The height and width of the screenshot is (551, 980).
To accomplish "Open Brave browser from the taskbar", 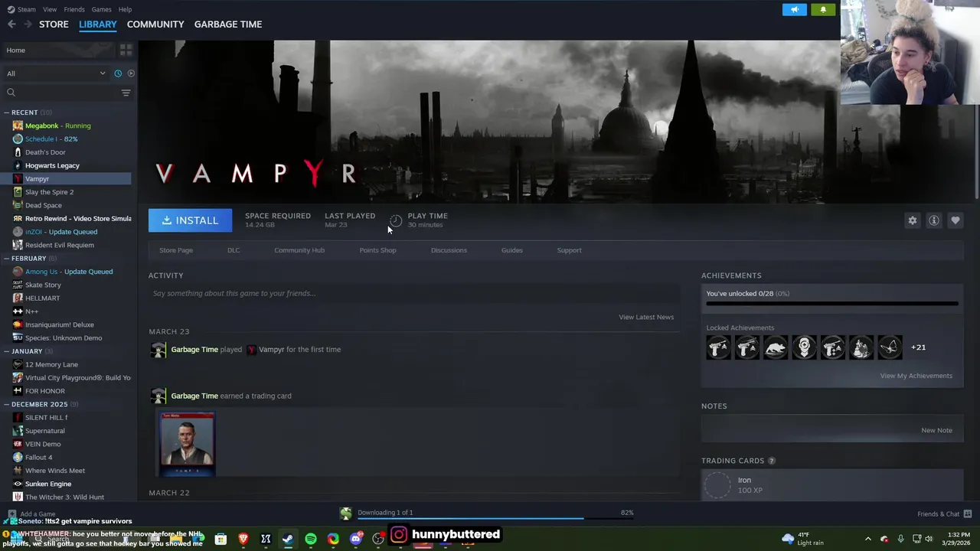I will 243,539.
